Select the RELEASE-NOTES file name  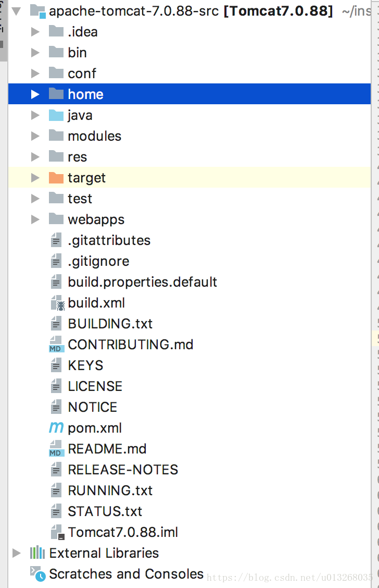tap(123, 470)
